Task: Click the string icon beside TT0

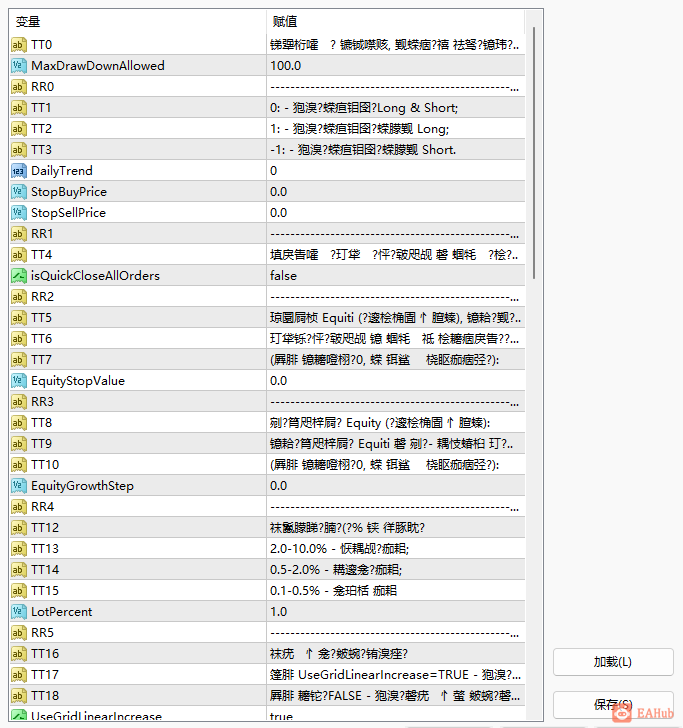Action: point(19,45)
